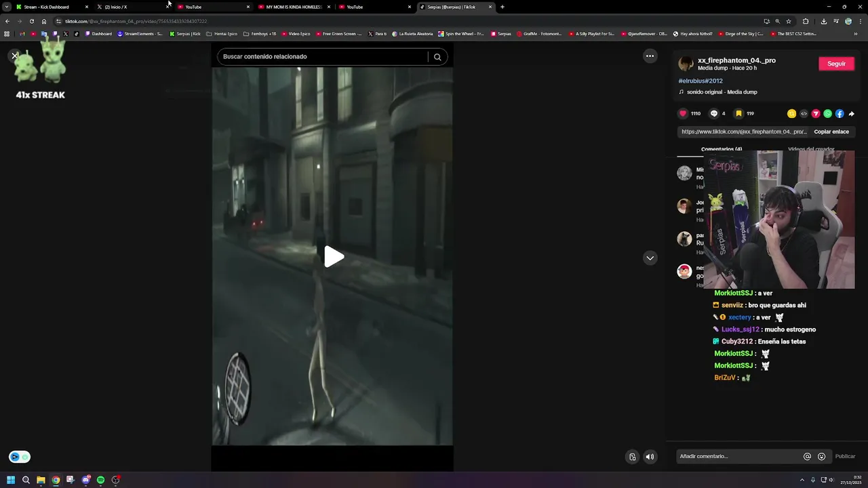
Task: Open the Windows Start menu
Action: 11,480
